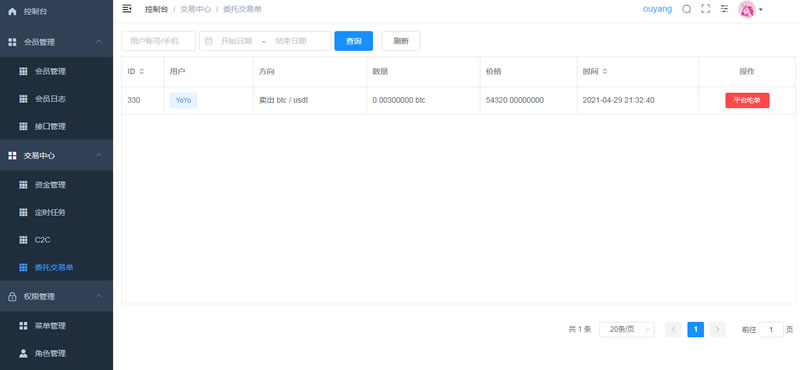Click the 刷新 refresh button

tap(401, 41)
